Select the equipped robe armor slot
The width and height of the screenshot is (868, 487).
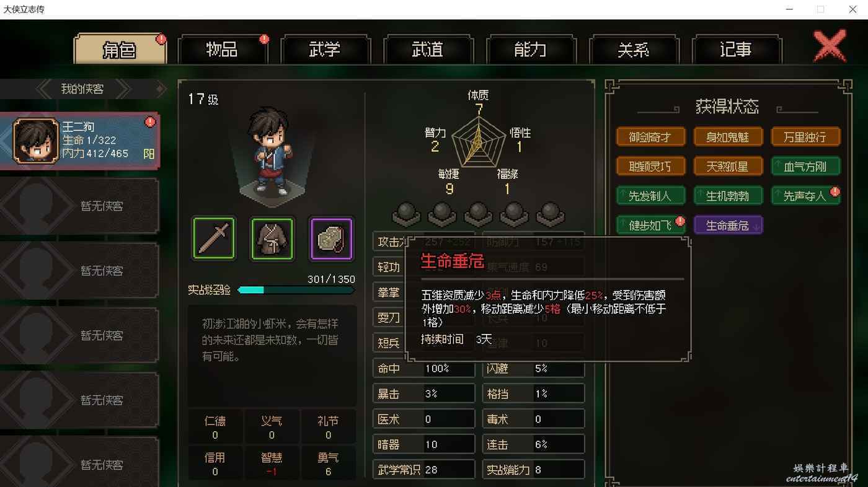(272, 238)
